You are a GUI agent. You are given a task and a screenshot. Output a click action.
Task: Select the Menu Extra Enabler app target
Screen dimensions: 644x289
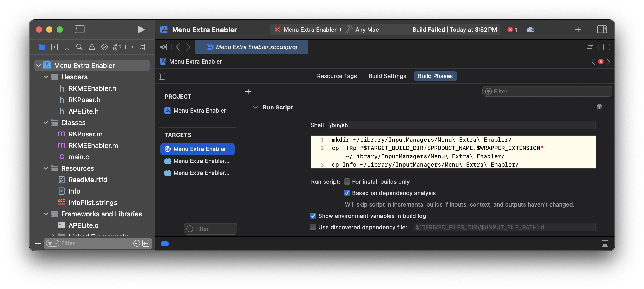(x=198, y=149)
